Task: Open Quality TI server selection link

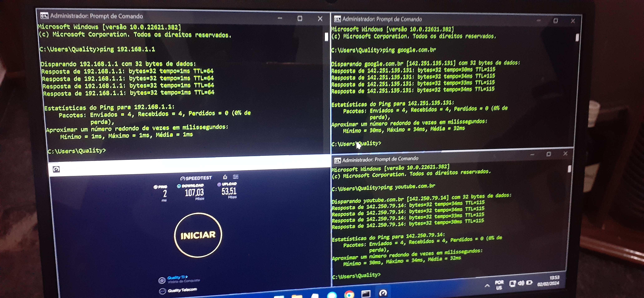Action: click(x=177, y=278)
